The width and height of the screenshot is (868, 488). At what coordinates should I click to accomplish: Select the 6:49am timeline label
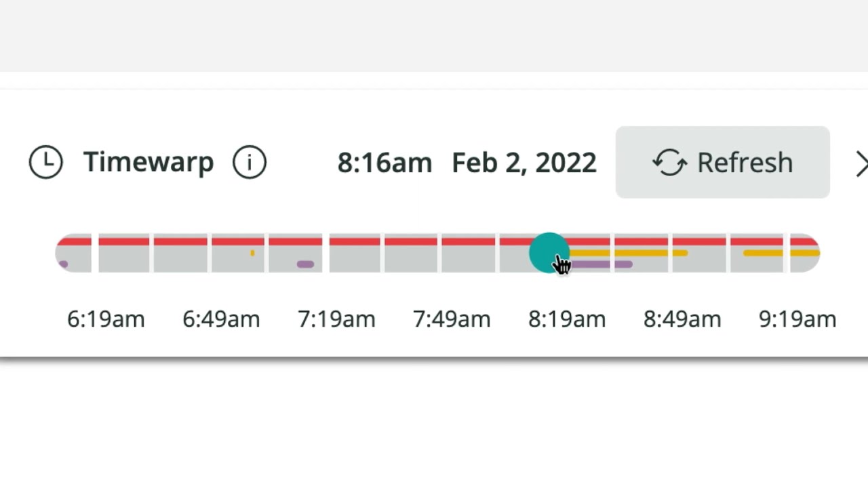(x=221, y=319)
